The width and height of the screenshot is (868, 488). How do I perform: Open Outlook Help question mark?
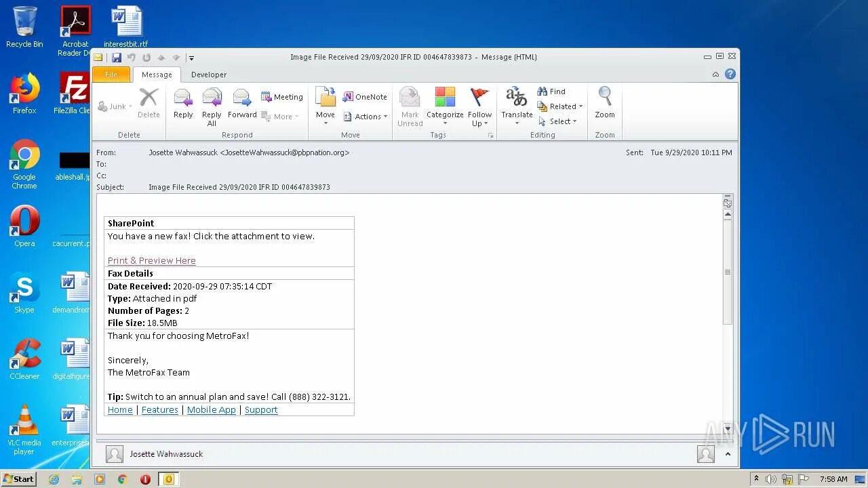pos(730,74)
